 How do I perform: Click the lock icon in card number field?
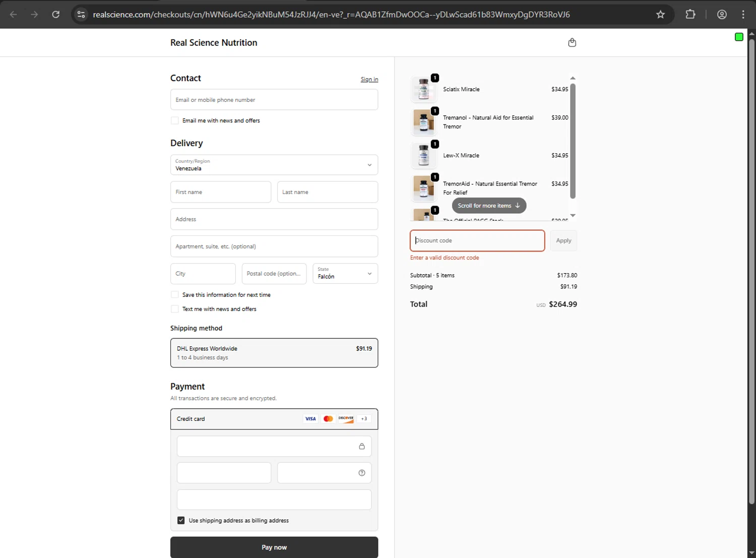point(362,446)
